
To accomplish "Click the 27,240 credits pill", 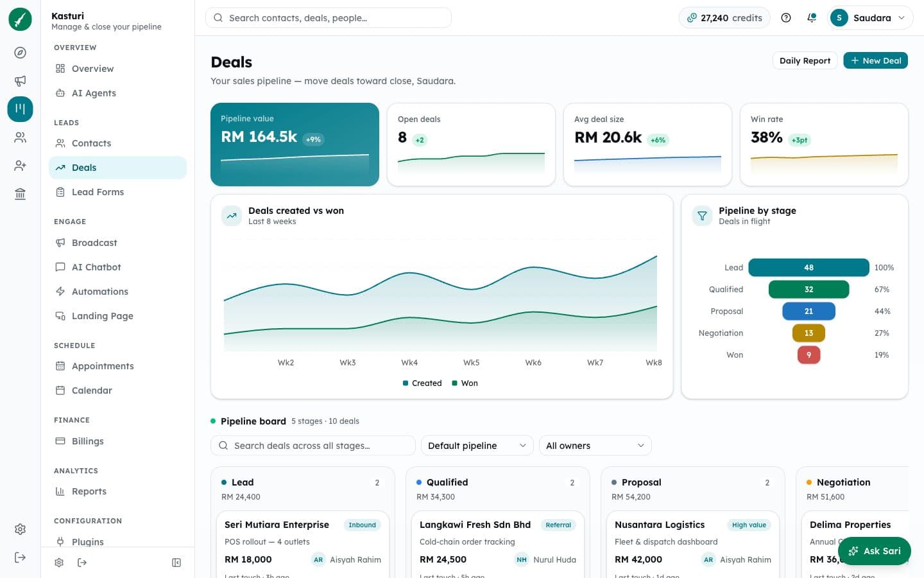I will pos(724,18).
